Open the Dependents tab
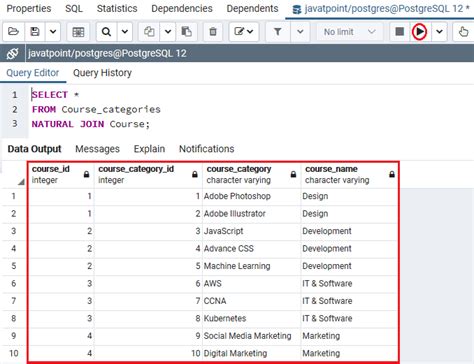The width and height of the screenshot is (474, 364). pyautogui.click(x=252, y=9)
